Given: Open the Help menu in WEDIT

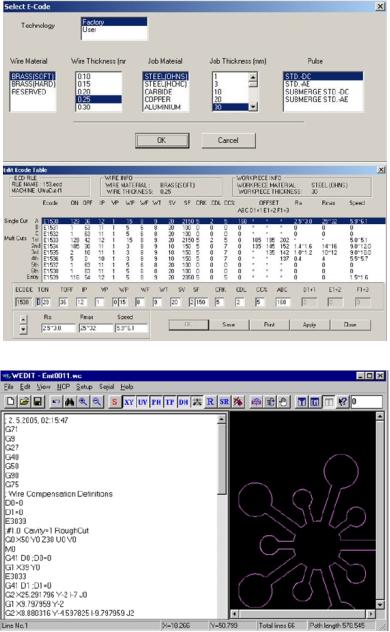Looking at the screenshot, I should coord(127,387).
